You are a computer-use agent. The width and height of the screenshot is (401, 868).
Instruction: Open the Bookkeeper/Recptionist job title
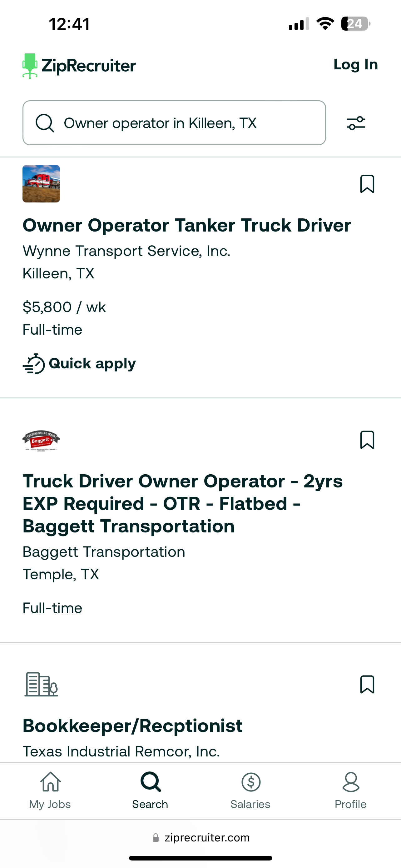click(132, 726)
